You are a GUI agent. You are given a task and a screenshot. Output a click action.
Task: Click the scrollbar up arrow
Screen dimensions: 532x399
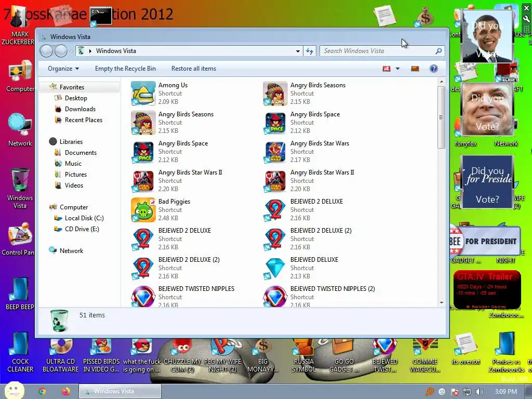click(442, 82)
